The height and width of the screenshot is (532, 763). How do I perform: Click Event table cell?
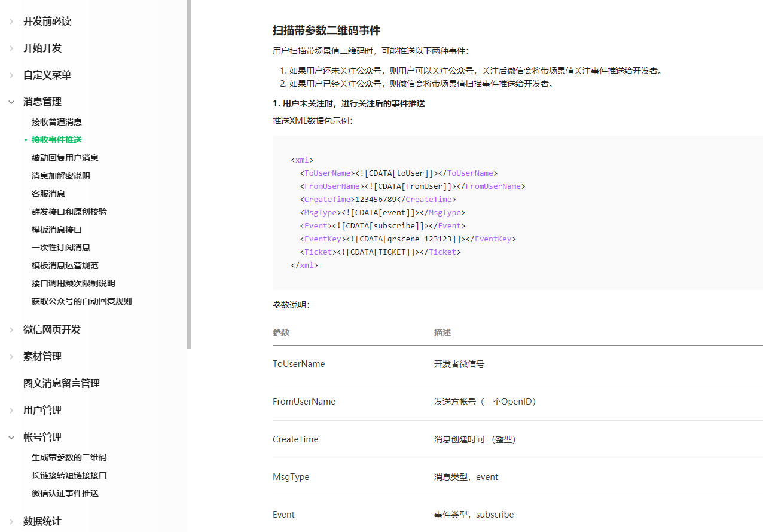283,515
